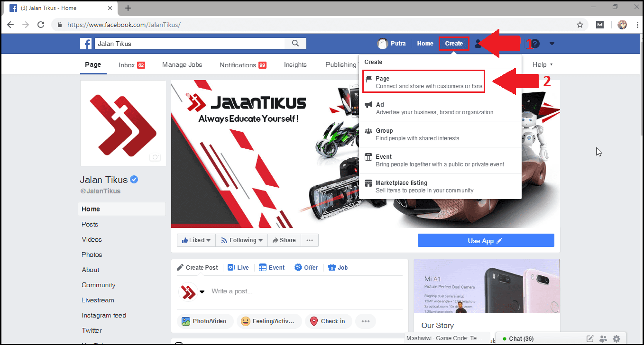Click the search magnifier button
Image resolution: width=644 pixels, height=345 pixels.
[x=295, y=44]
